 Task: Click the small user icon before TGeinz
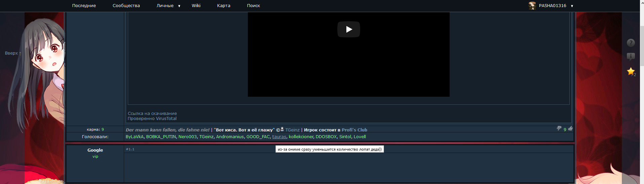282,129
